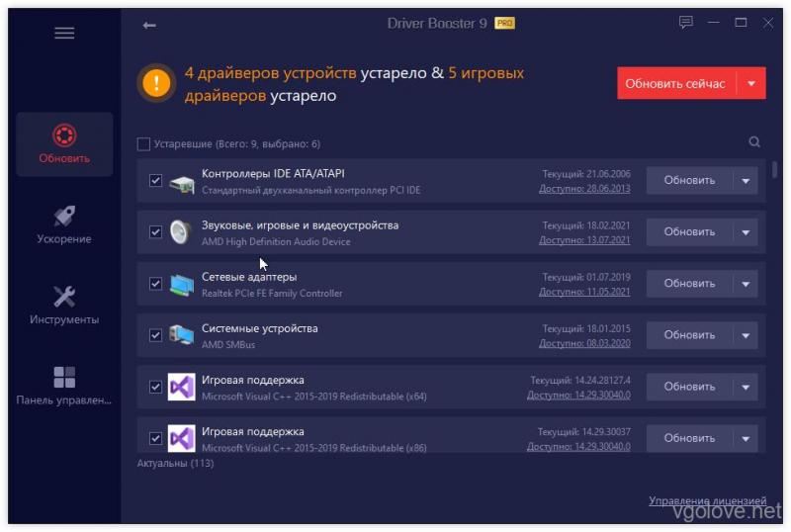Viewport: 791px width, 532px height.
Task: Open available version 13.07.2021 link
Action: coord(584,240)
